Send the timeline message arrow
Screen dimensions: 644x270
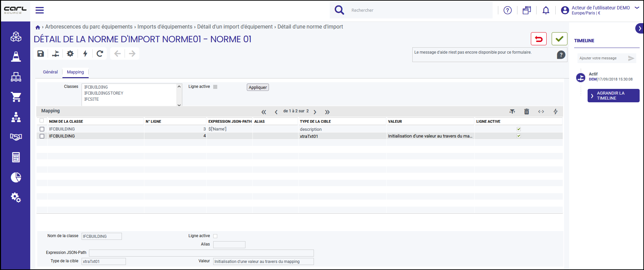point(631,58)
